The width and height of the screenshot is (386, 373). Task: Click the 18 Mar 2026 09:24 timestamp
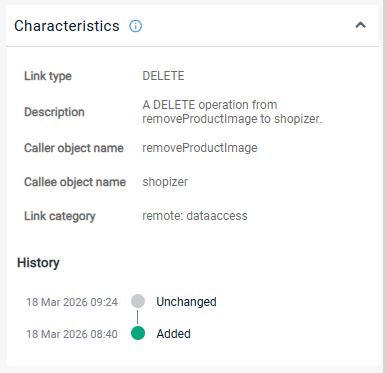(x=72, y=302)
